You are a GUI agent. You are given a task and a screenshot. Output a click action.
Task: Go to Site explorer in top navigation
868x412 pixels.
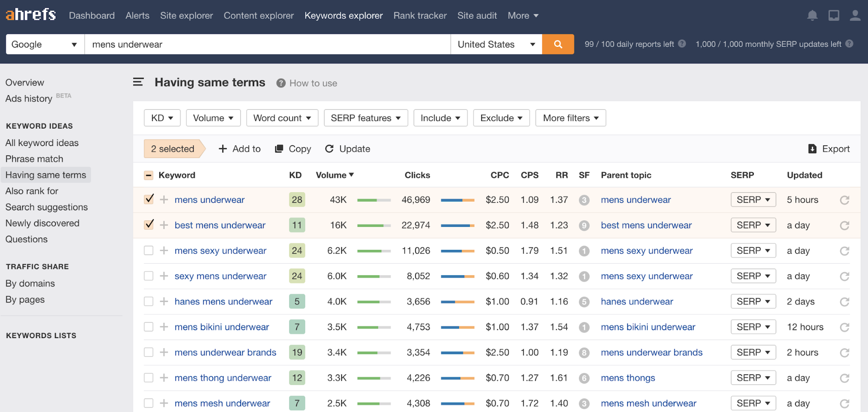[x=186, y=16]
